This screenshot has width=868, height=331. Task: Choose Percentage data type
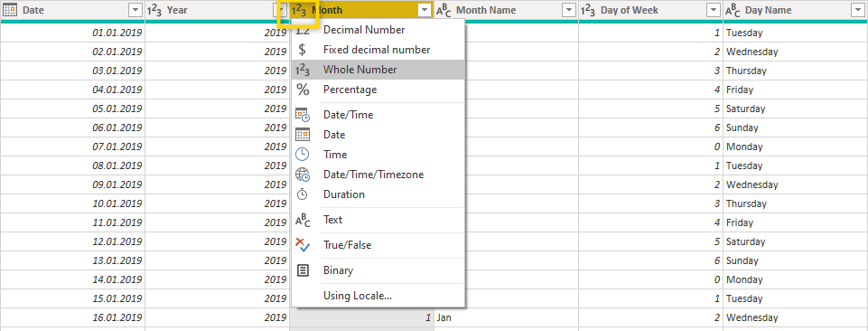point(378,90)
